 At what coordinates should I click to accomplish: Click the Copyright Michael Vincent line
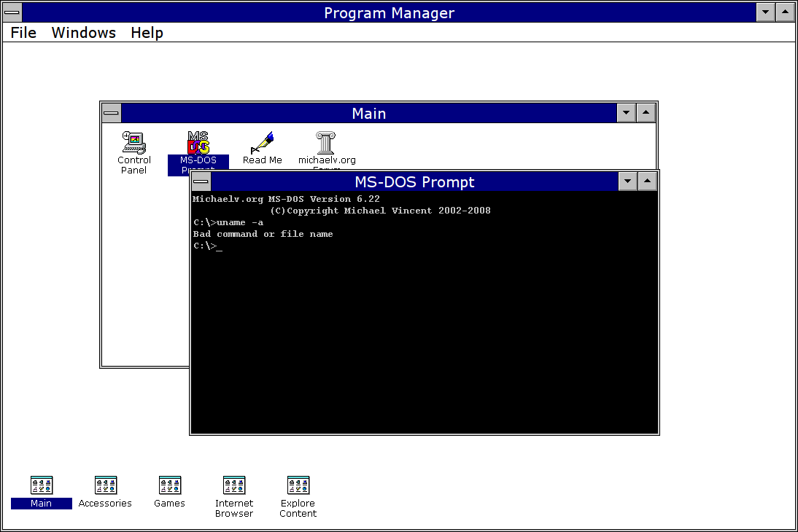(x=380, y=211)
